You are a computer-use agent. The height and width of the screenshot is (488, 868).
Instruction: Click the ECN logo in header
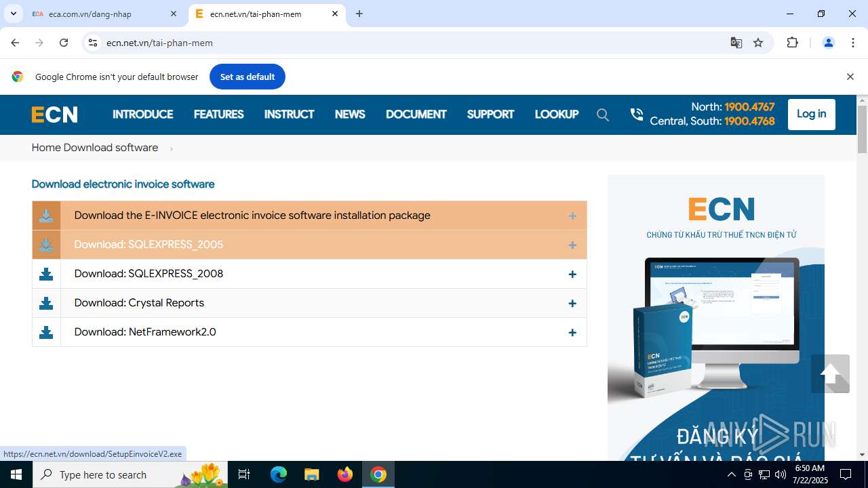pyautogui.click(x=55, y=115)
